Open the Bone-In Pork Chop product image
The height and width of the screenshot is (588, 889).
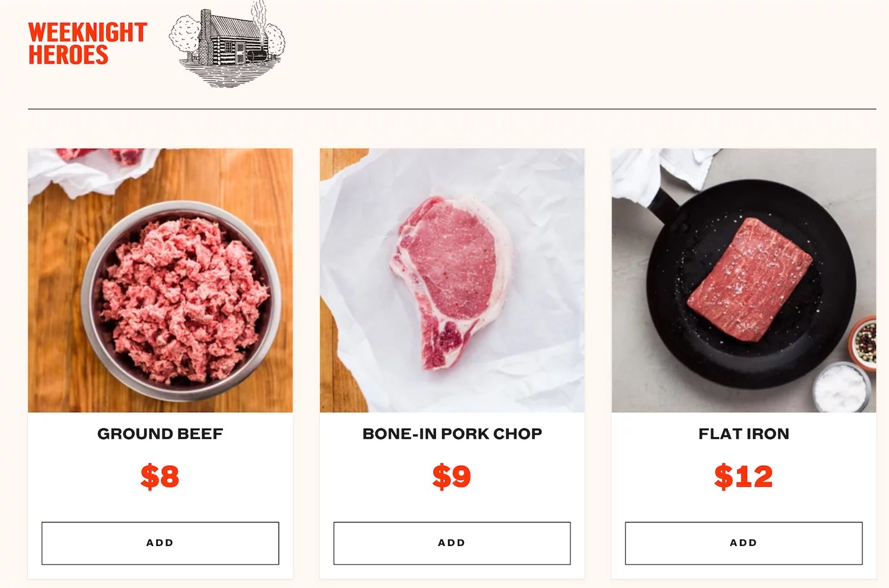coord(452,279)
